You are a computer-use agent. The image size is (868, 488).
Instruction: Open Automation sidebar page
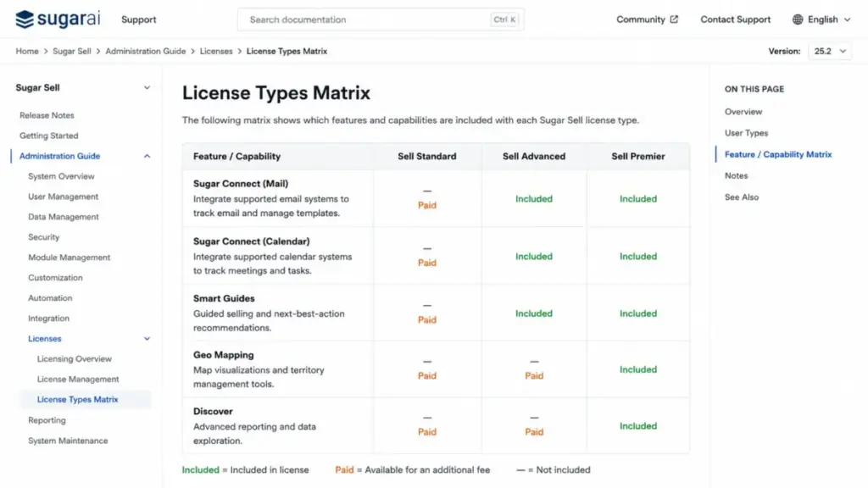pos(50,297)
